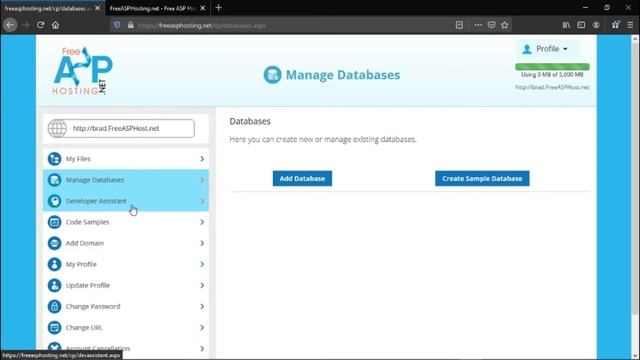This screenshot has height=360, width=640.
Task: Click the Change Password lock icon
Action: coord(54,306)
